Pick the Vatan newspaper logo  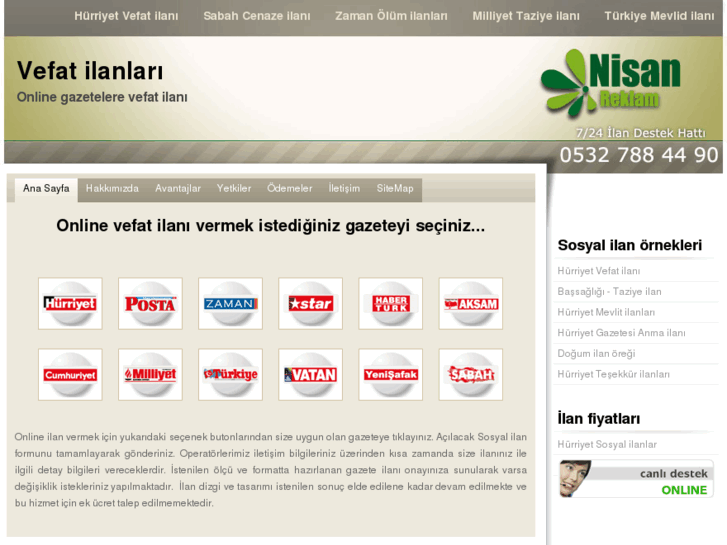click(x=311, y=375)
